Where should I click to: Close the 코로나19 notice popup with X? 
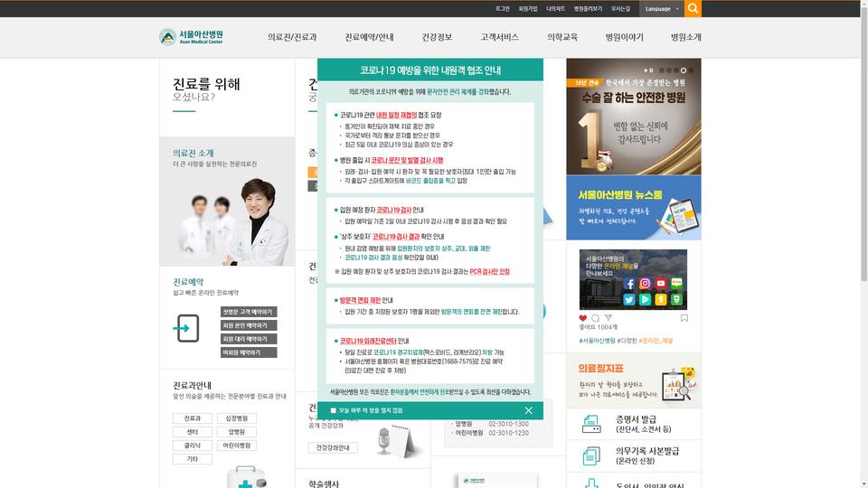pyautogui.click(x=528, y=410)
